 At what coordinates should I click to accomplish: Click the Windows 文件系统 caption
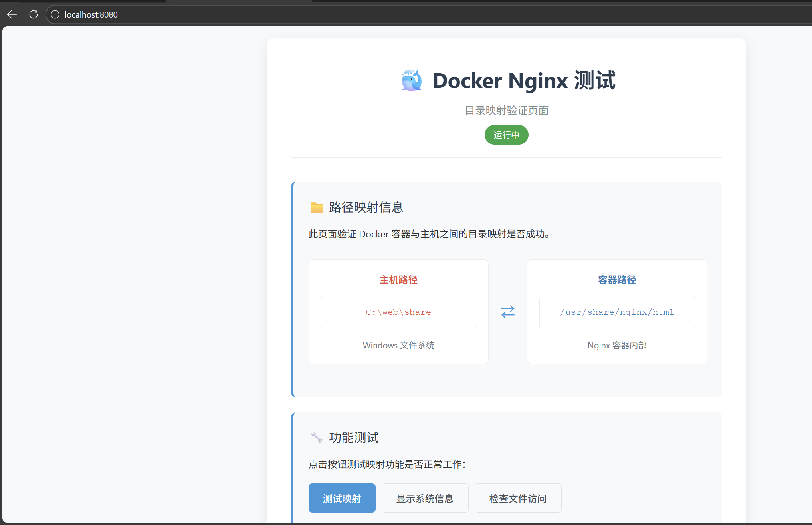(x=398, y=345)
